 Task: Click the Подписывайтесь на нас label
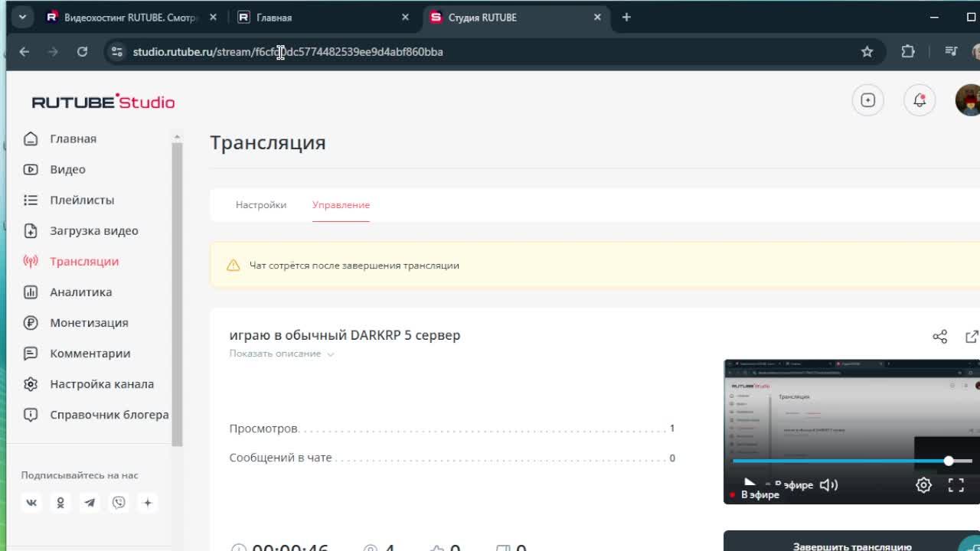[x=80, y=475]
